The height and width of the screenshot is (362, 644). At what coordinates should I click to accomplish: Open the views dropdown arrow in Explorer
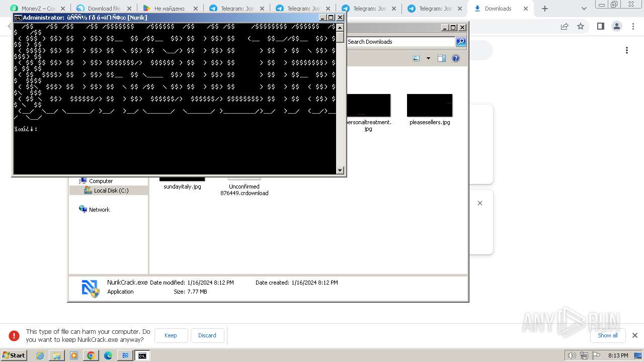[x=428, y=58]
